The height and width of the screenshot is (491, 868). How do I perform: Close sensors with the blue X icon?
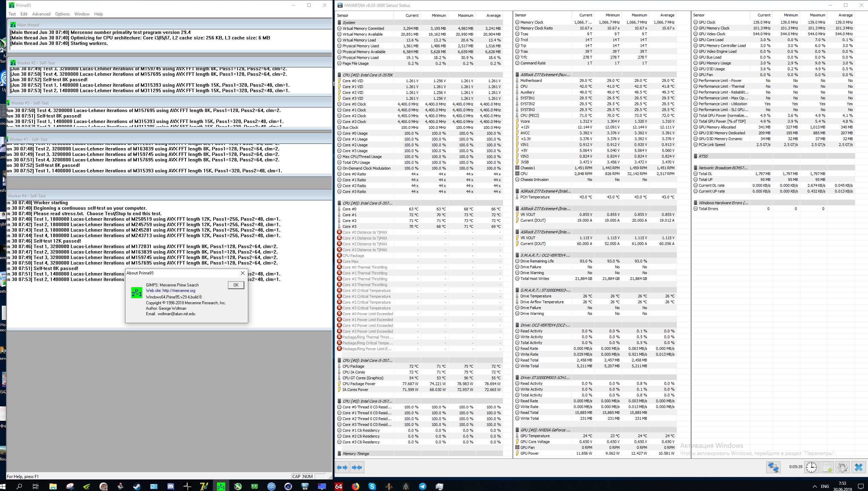[x=858, y=467]
